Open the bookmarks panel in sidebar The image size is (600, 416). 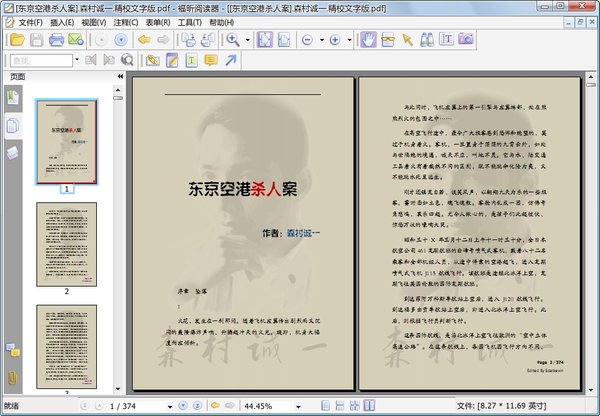coord(12,97)
